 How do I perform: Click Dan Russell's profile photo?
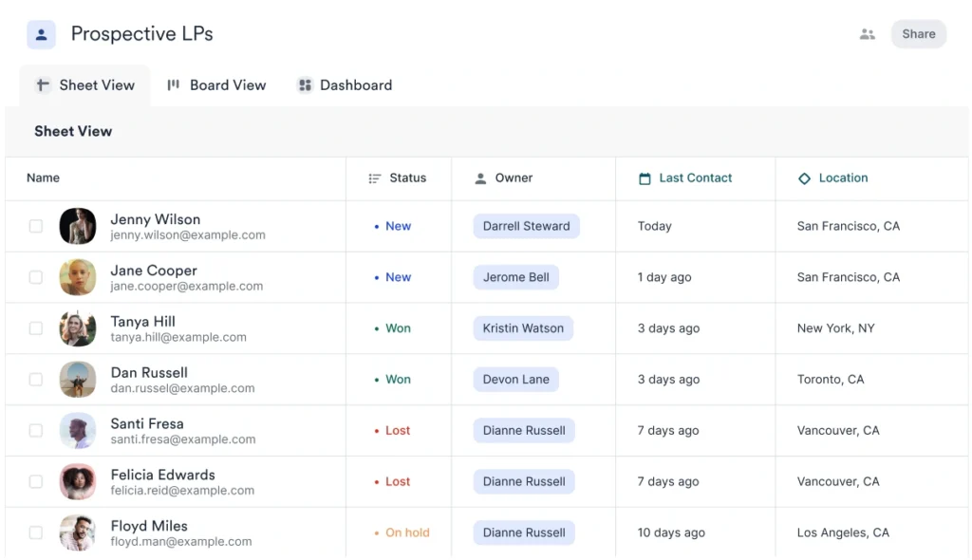78,380
